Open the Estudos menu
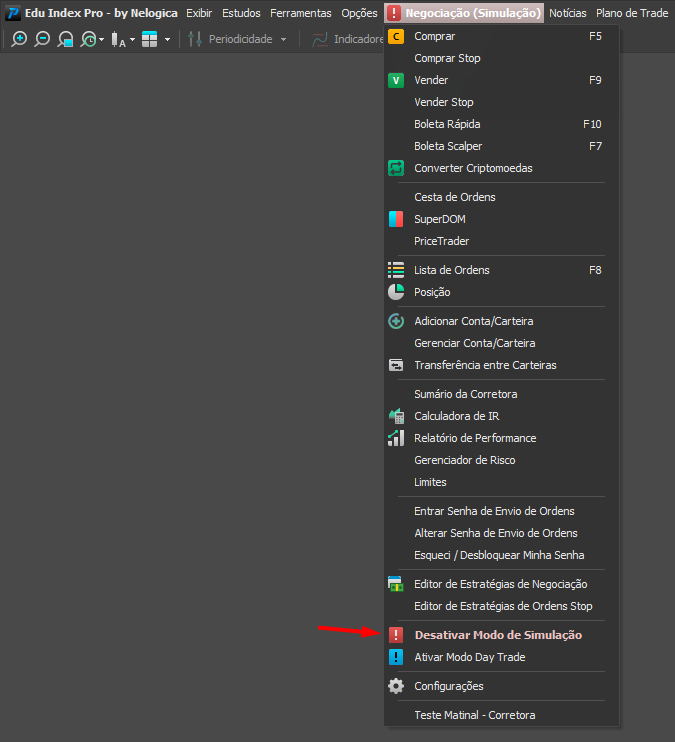675x742 pixels. (241, 13)
